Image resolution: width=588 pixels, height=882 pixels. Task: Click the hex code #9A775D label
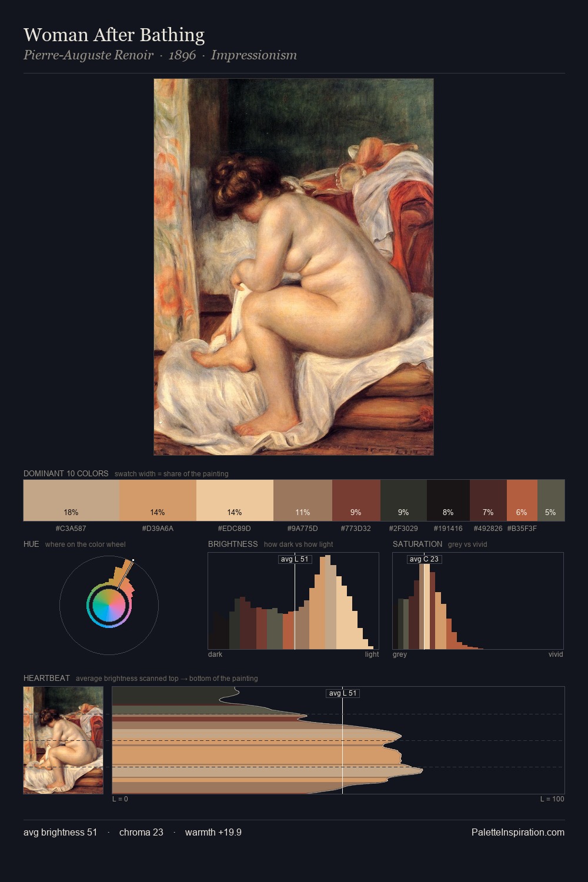pyautogui.click(x=303, y=528)
